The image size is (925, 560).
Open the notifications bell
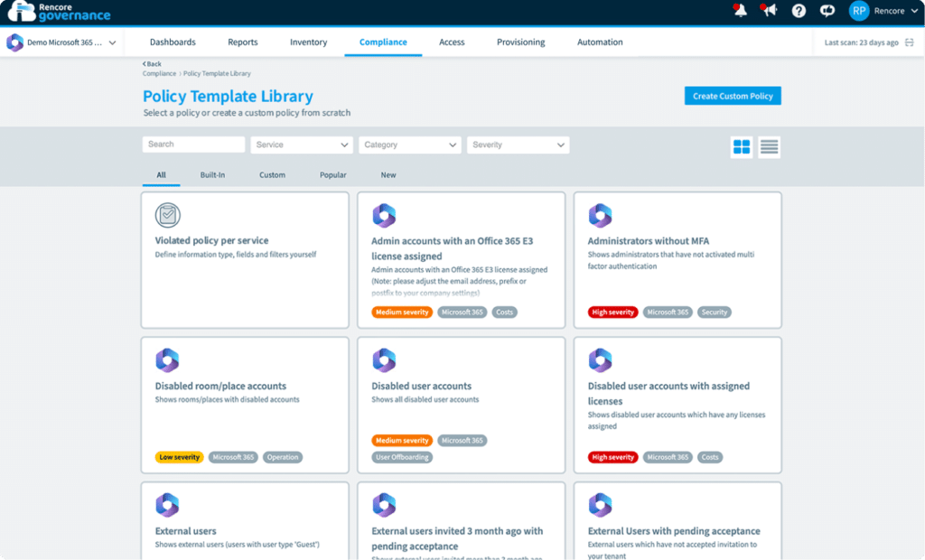point(741,11)
